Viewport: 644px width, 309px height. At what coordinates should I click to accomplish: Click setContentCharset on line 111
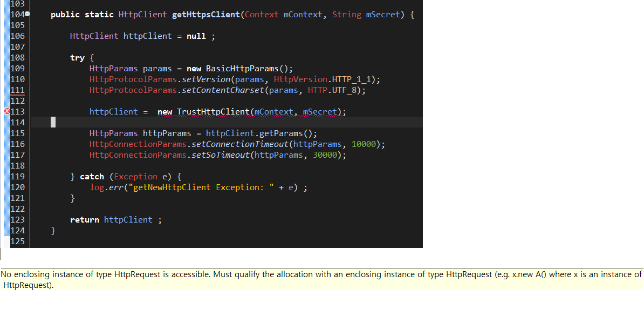(x=223, y=90)
